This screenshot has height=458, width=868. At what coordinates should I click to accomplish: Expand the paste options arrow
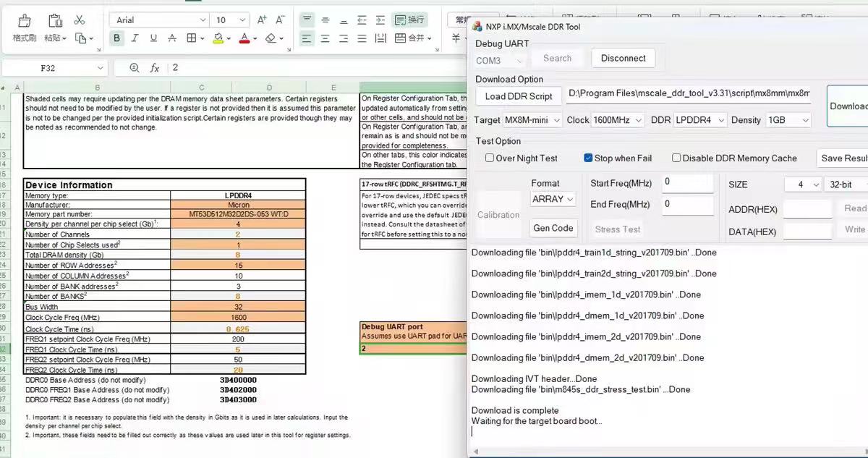point(64,38)
